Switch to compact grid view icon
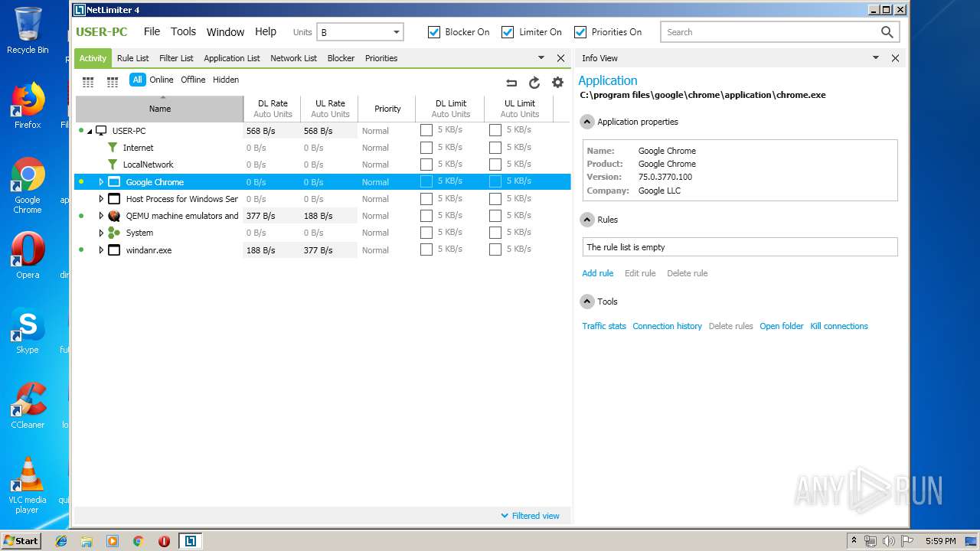Image resolution: width=980 pixels, height=551 pixels. [x=88, y=82]
